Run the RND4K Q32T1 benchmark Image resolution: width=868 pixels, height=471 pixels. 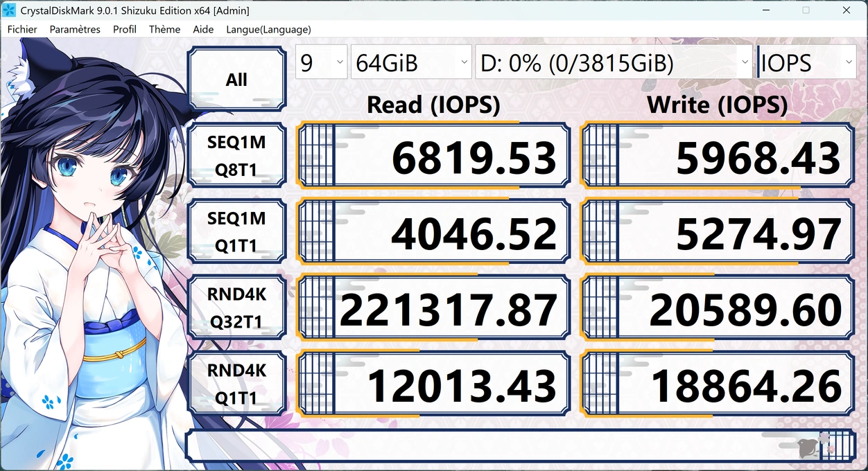pyautogui.click(x=236, y=308)
